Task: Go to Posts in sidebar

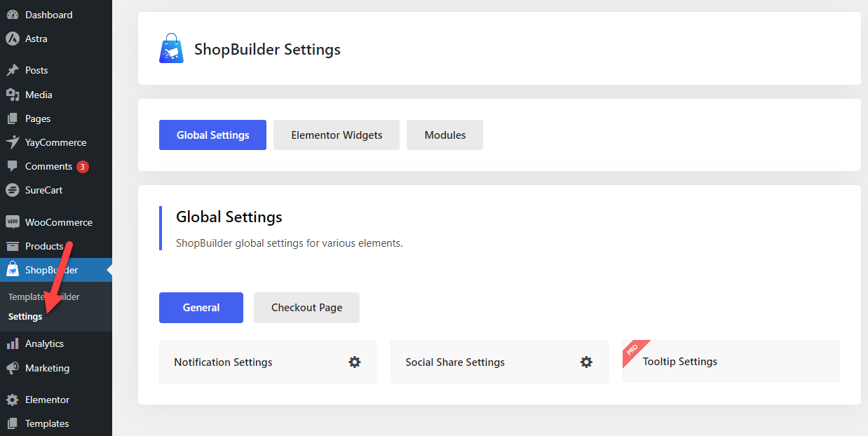Action: click(56, 70)
